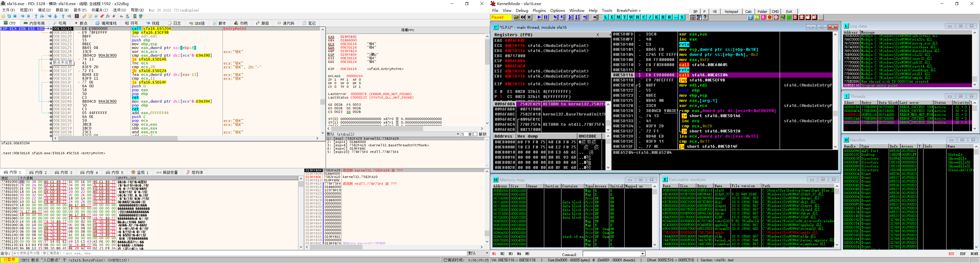The width and height of the screenshot is (980, 263).
Task: Click the rewind restart icon in OllyDbg
Action: (523, 18)
